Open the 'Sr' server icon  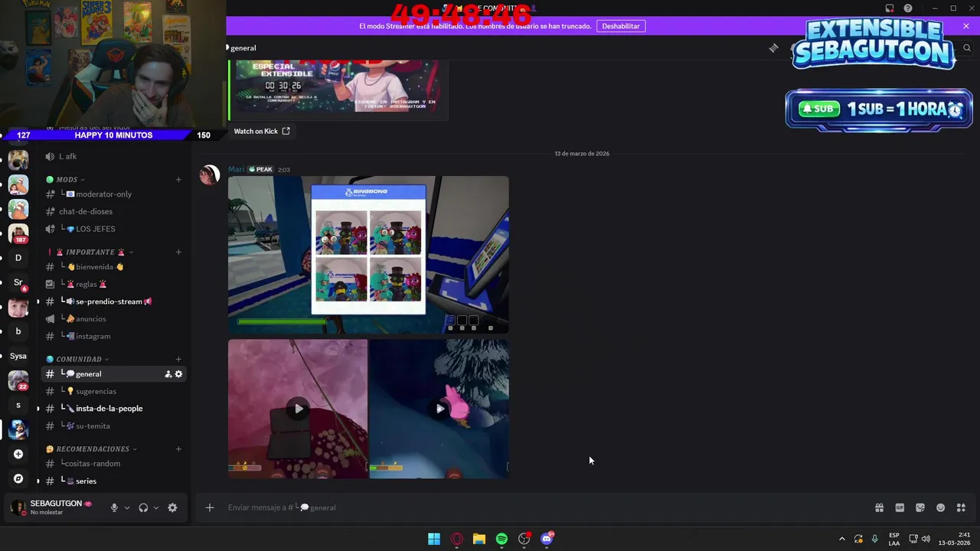[x=18, y=282]
